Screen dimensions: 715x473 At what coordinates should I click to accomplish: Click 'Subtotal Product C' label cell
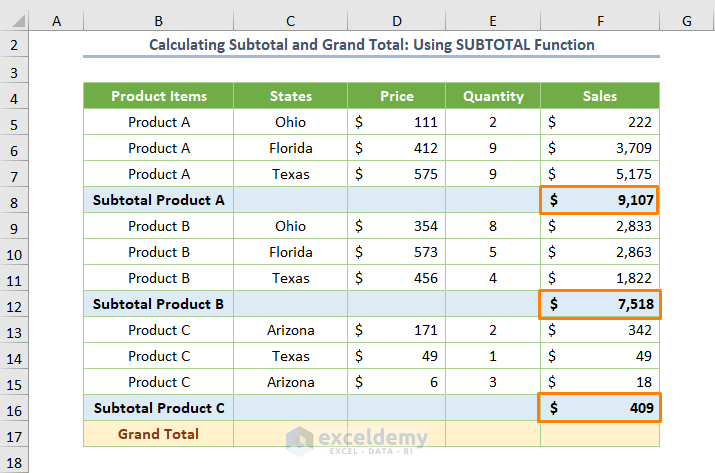point(158,408)
